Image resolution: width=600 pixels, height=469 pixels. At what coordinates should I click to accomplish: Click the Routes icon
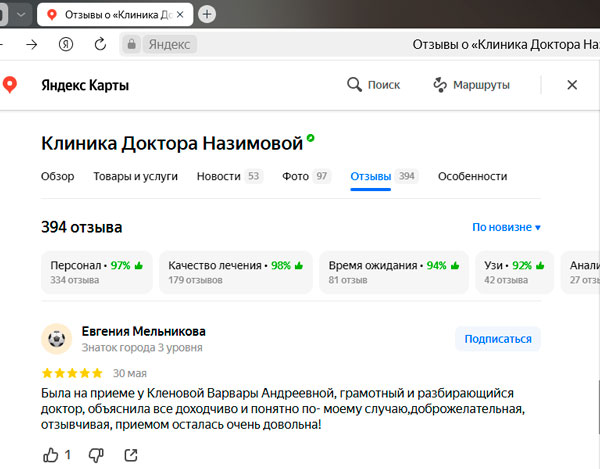(x=440, y=85)
